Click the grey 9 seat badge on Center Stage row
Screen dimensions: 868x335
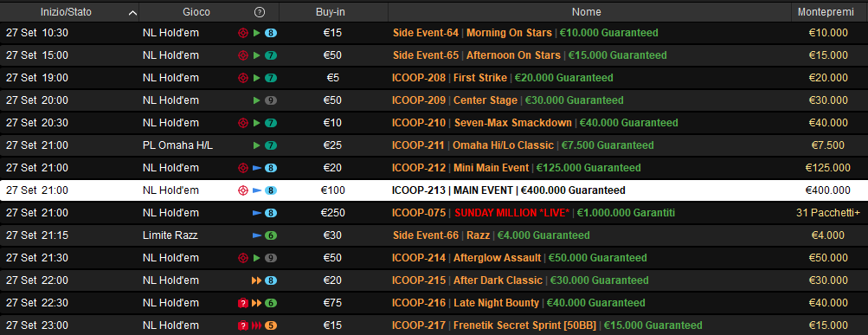(271, 100)
